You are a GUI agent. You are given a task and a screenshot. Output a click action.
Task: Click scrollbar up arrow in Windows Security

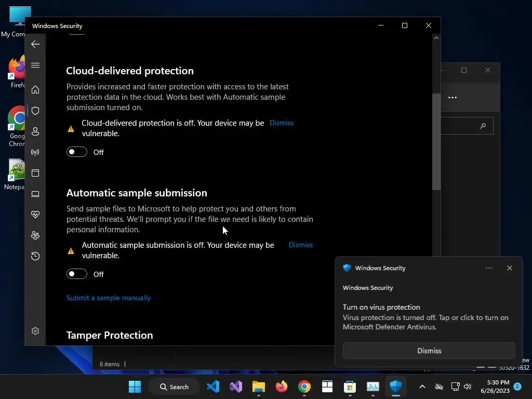click(x=436, y=38)
